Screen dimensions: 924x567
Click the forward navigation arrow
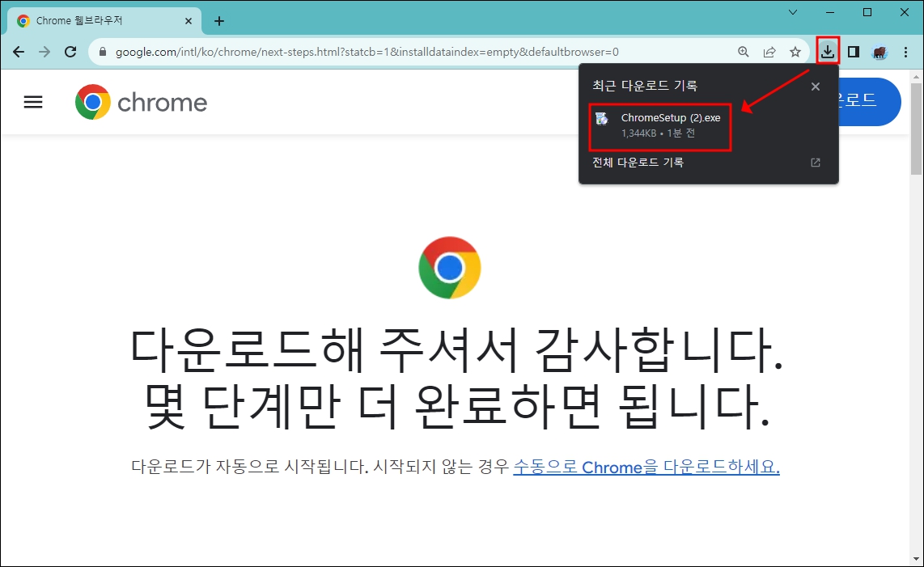45,52
